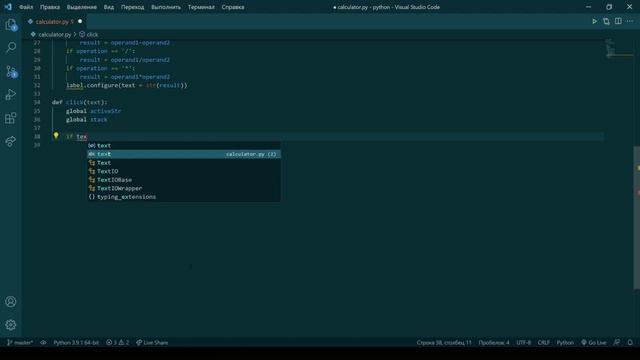
Task: Split the editor to the right
Action: [618, 21]
